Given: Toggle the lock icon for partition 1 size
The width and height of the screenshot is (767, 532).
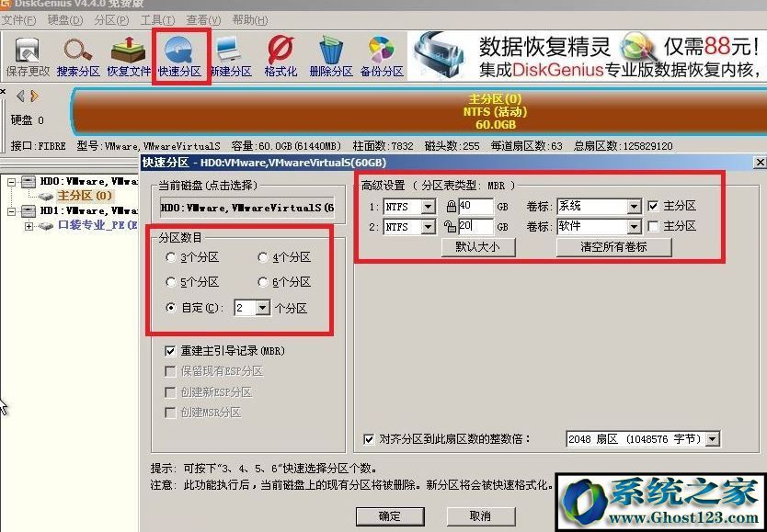Looking at the screenshot, I should tap(451, 207).
